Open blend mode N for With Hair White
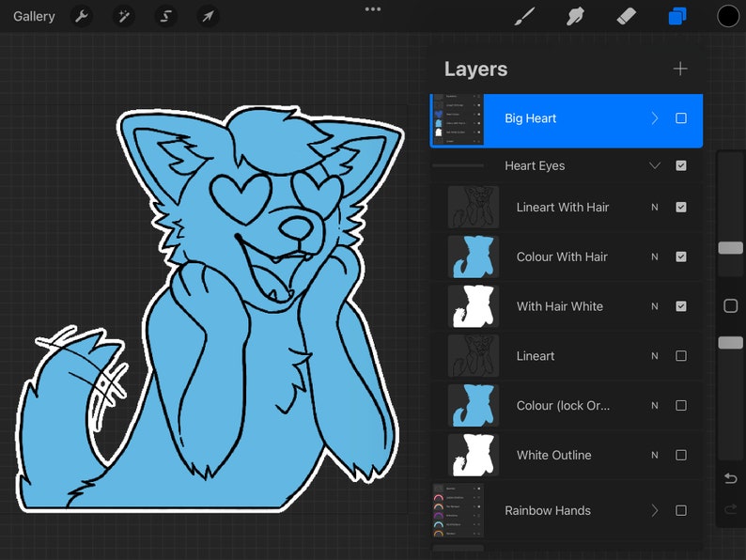Screen dimensions: 746x560 pyautogui.click(x=655, y=306)
